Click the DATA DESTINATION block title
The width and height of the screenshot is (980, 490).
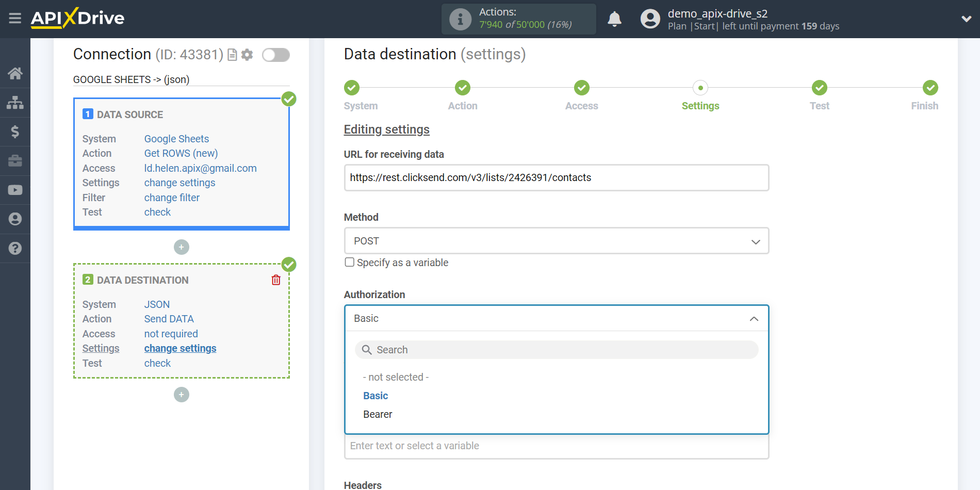[143, 280]
